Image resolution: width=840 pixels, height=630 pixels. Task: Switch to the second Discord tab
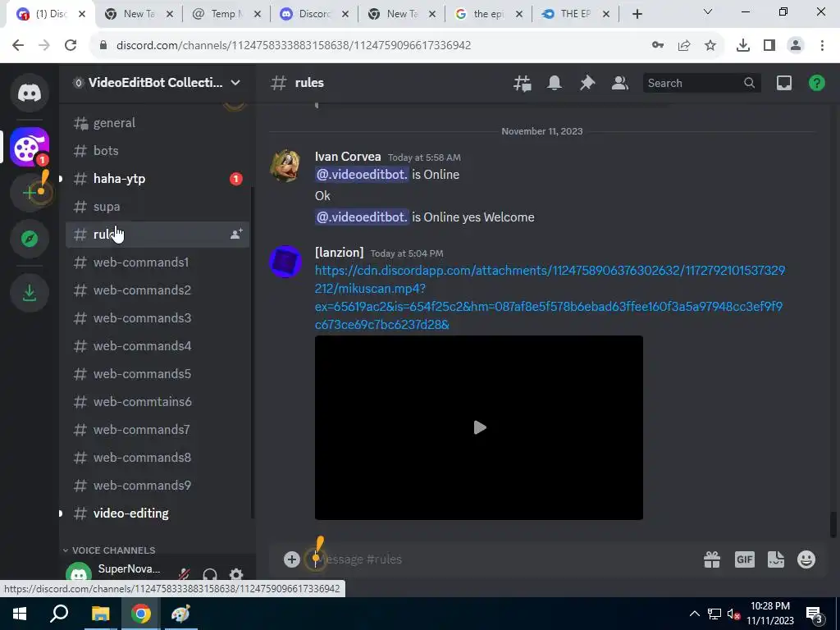314,14
